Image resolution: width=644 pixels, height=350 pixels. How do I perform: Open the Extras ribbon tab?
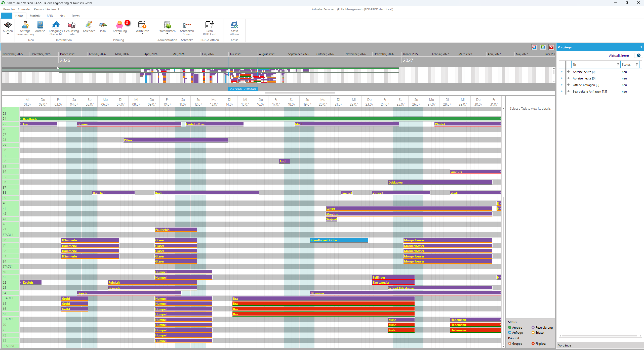click(75, 16)
